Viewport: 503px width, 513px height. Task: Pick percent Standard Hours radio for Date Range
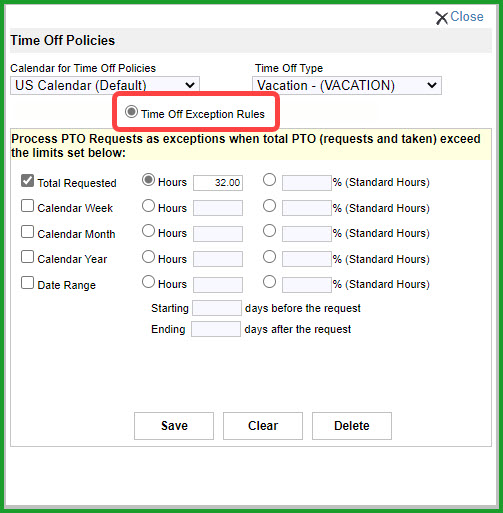pos(269,282)
